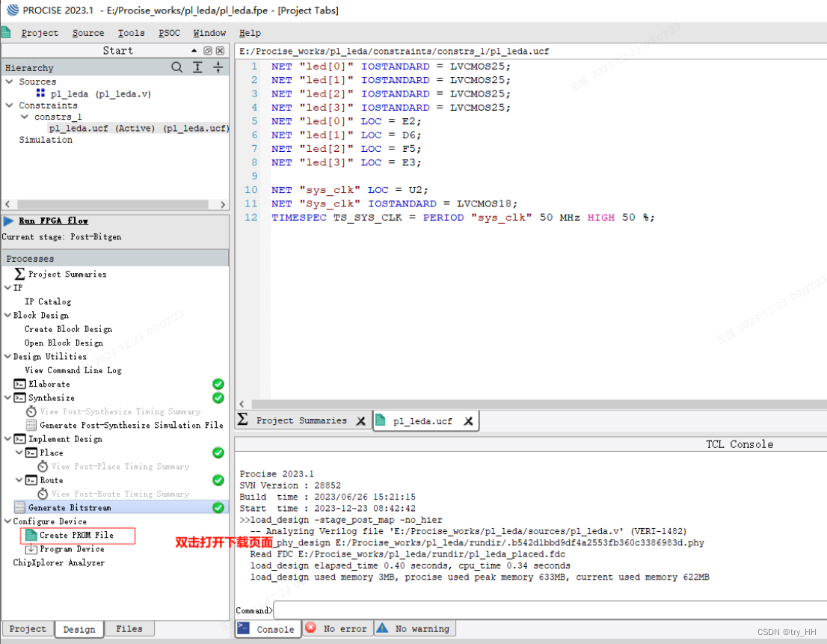Collapse the constrs_1 tree node
The width and height of the screenshot is (827, 644).
(24, 117)
